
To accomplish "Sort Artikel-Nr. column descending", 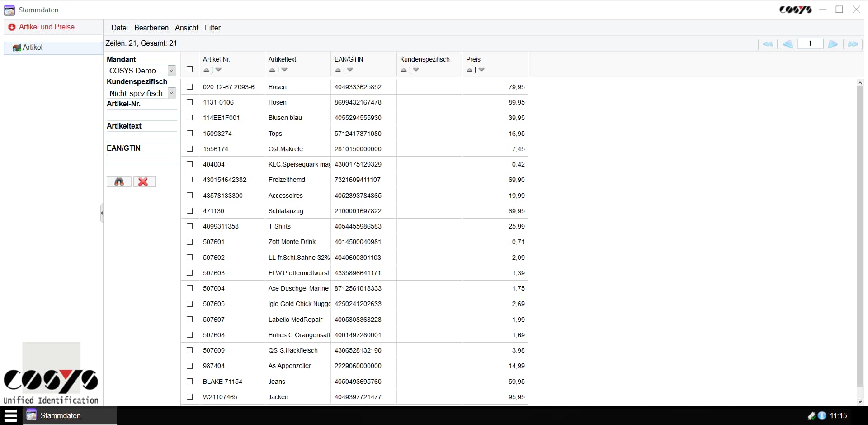I will (219, 70).
